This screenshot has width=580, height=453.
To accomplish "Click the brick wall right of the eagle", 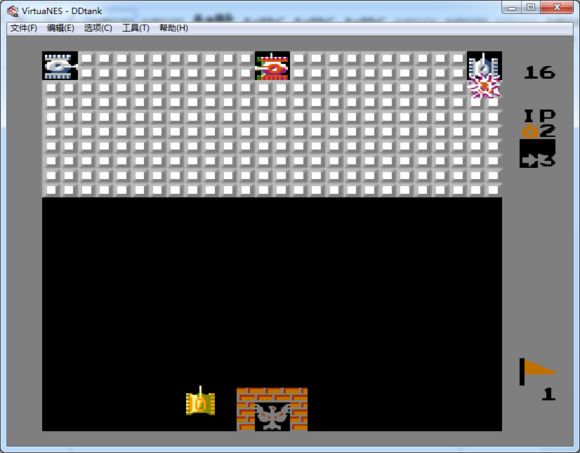I will [x=299, y=409].
